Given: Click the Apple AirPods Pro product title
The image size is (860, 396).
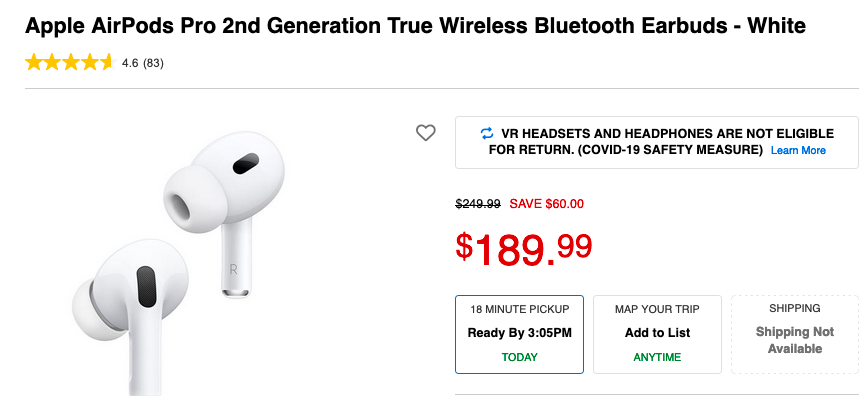Looking at the screenshot, I should [415, 26].
